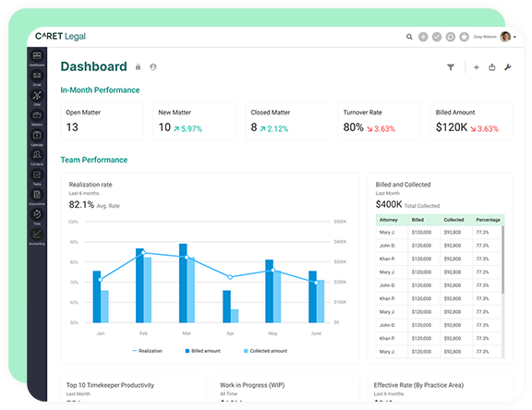Add a widget with plus icon
This screenshot has height=410, width=532.
477,67
